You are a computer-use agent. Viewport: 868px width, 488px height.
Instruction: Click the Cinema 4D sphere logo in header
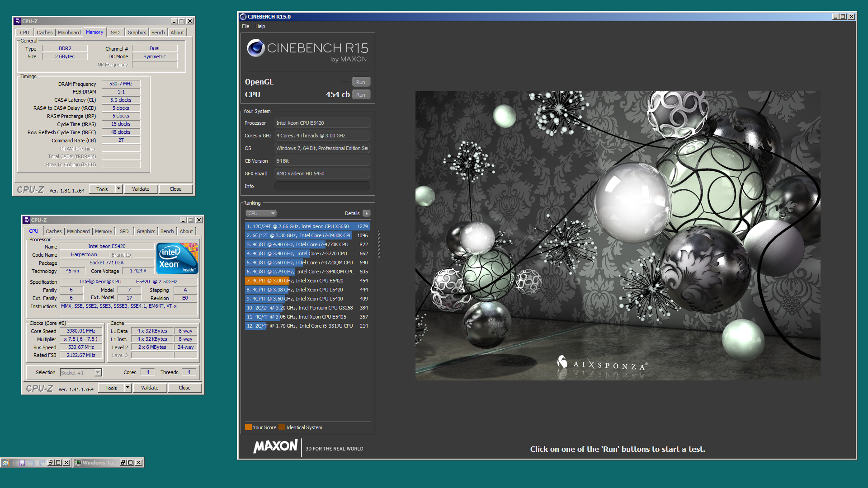(256, 47)
